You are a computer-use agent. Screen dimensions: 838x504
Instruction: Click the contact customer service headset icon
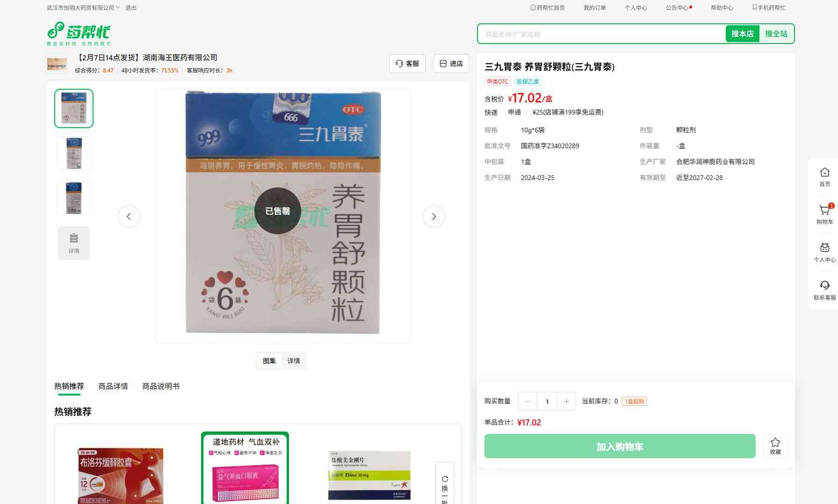pos(824,286)
